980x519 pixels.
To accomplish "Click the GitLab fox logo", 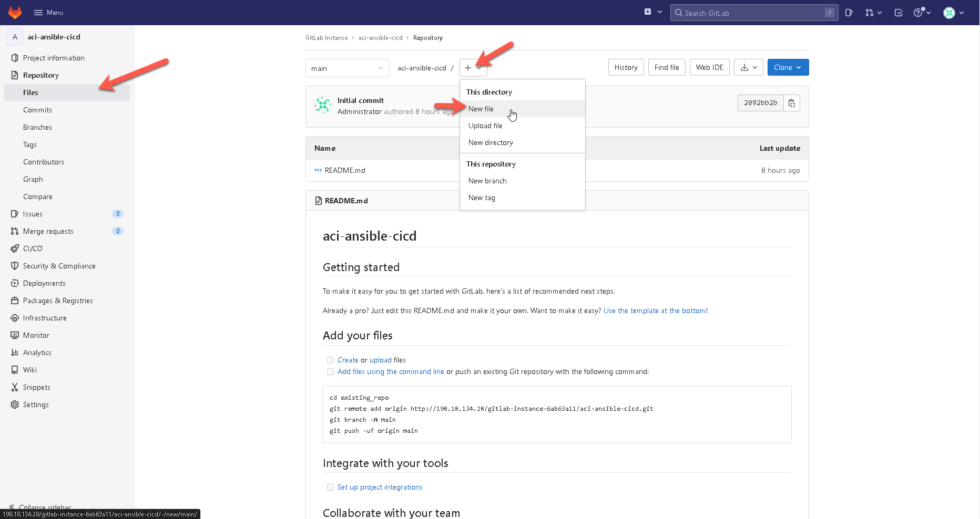I will 15,12.
